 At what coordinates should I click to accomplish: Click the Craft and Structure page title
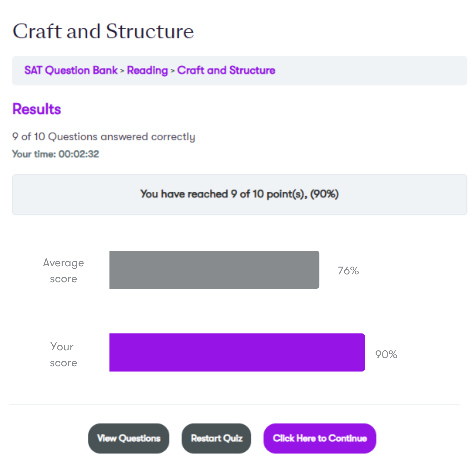tap(103, 32)
